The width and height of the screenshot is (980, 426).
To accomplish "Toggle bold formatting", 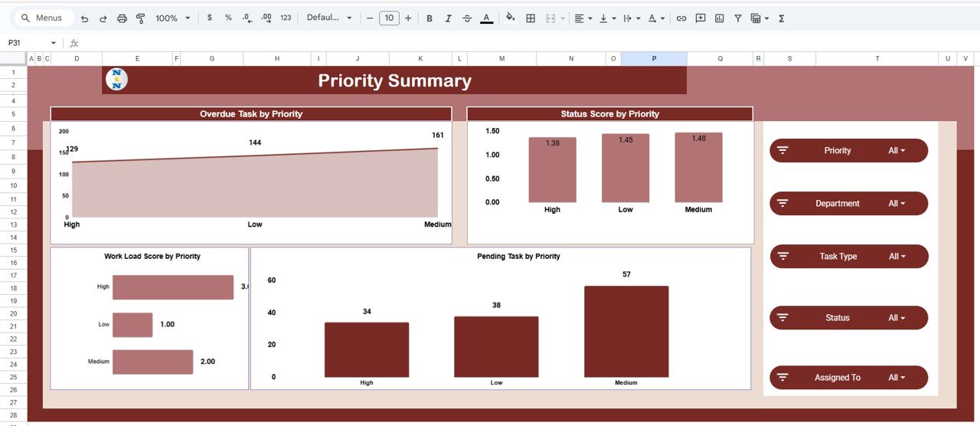I will click(x=429, y=18).
